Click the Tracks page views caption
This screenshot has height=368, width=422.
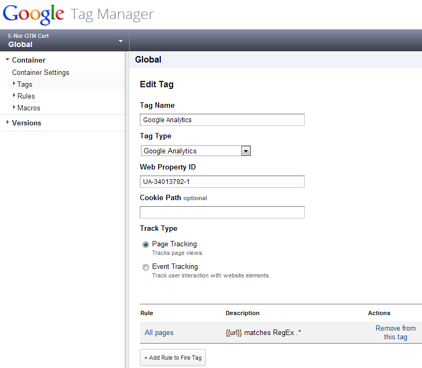178,253
